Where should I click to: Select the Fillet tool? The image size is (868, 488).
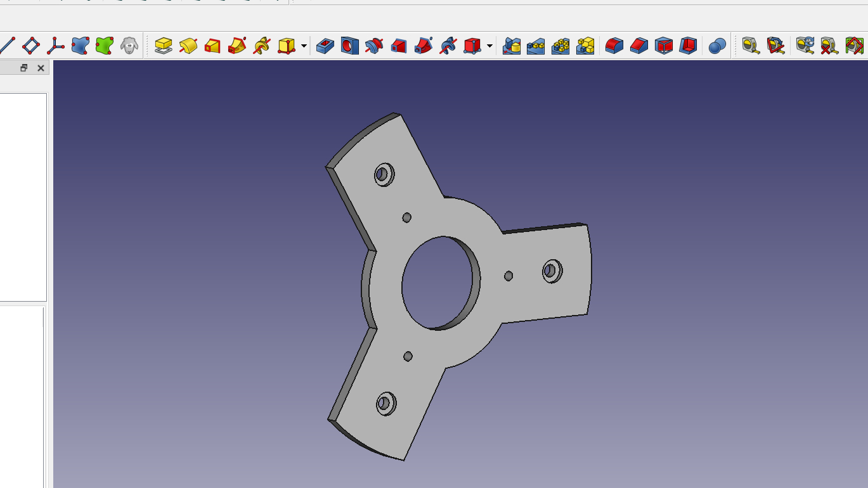(x=614, y=46)
